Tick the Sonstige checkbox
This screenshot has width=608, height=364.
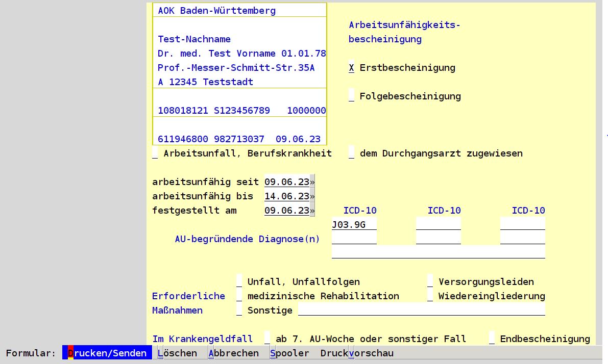[239, 310]
